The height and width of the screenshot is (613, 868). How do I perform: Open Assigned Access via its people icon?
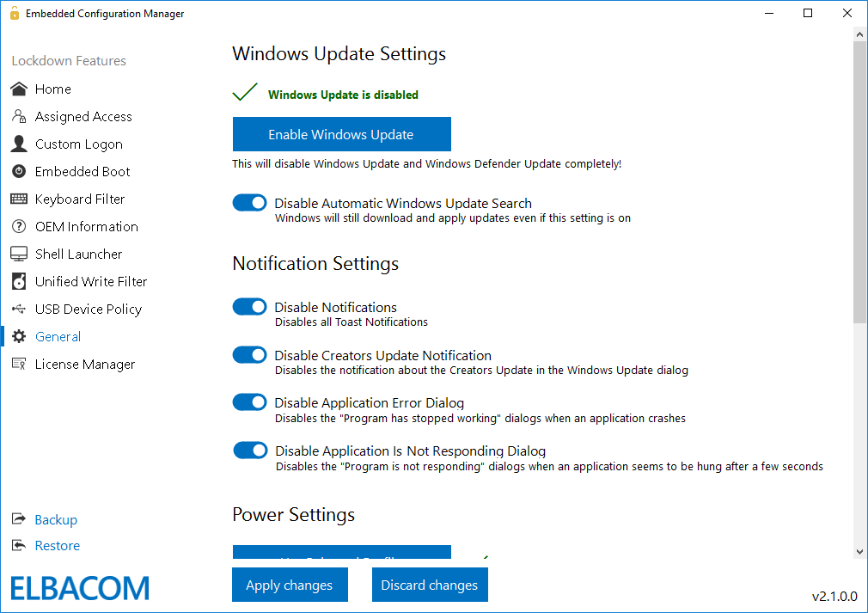[18, 116]
